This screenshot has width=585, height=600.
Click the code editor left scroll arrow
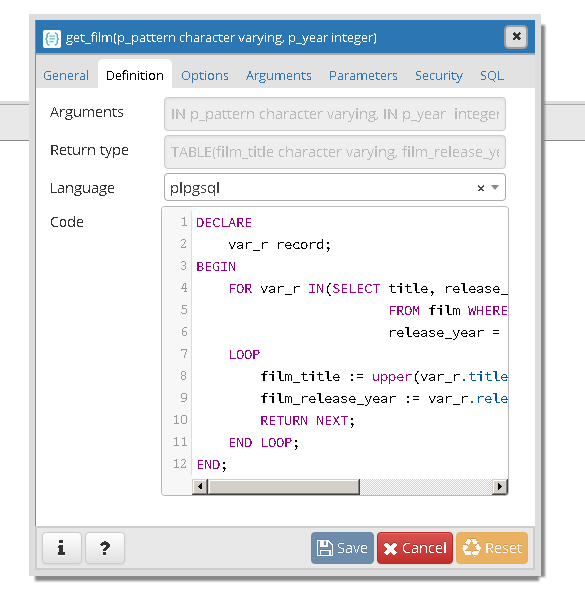[x=199, y=487]
